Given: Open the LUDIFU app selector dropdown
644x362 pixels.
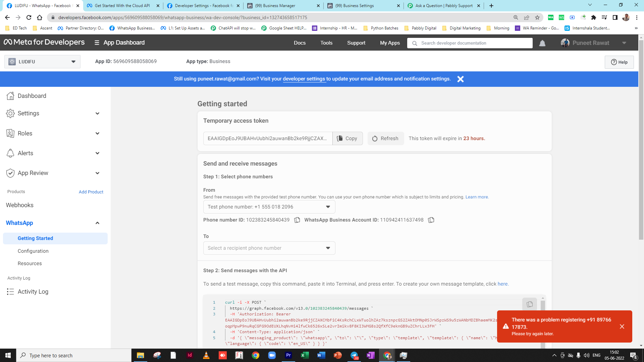Looking at the screenshot, I should (x=42, y=62).
